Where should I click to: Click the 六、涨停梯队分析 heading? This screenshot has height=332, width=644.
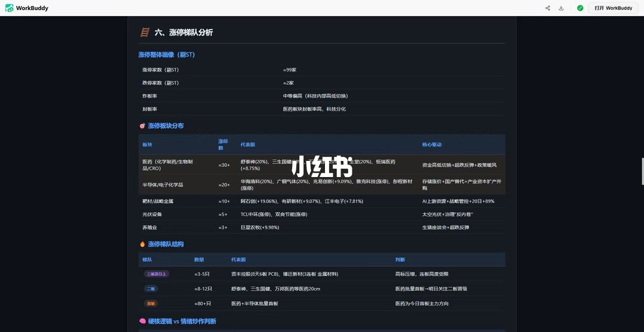(x=184, y=32)
